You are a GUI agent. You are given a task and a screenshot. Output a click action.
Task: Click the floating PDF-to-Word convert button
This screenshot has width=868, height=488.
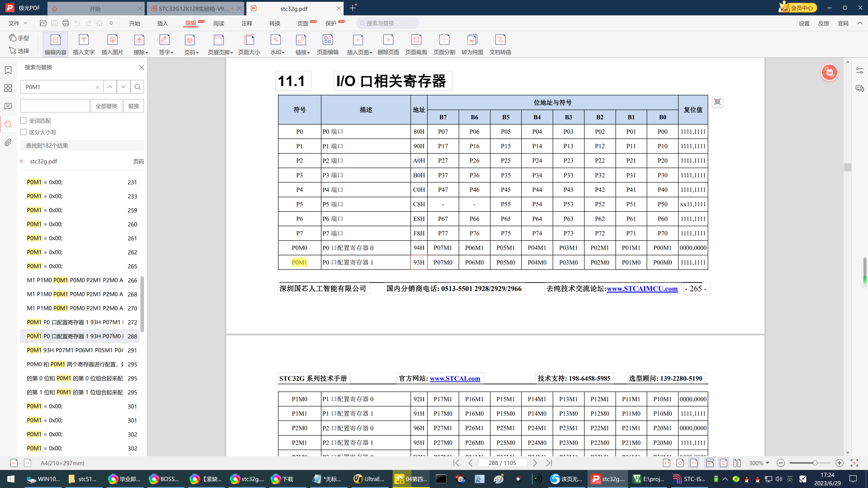tap(829, 72)
